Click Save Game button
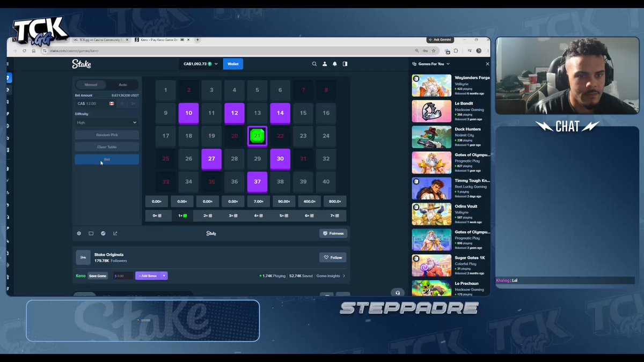The width and height of the screenshot is (644, 362). click(x=98, y=276)
